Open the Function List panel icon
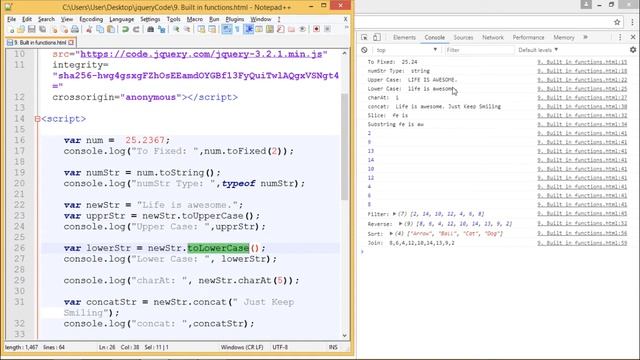640x360 pixels. pos(280,29)
